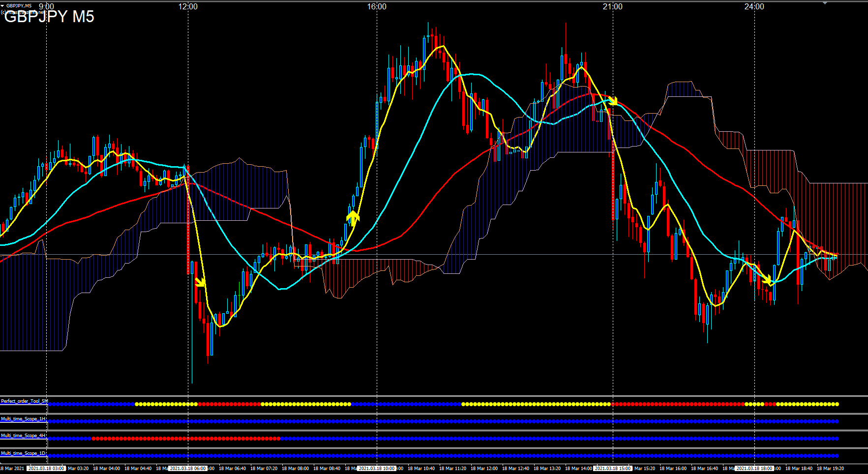Click the 2021.03.18 10:00 vertical line date tag
The width and height of the screenshot is (868, 474).
[x=377, y=469]
